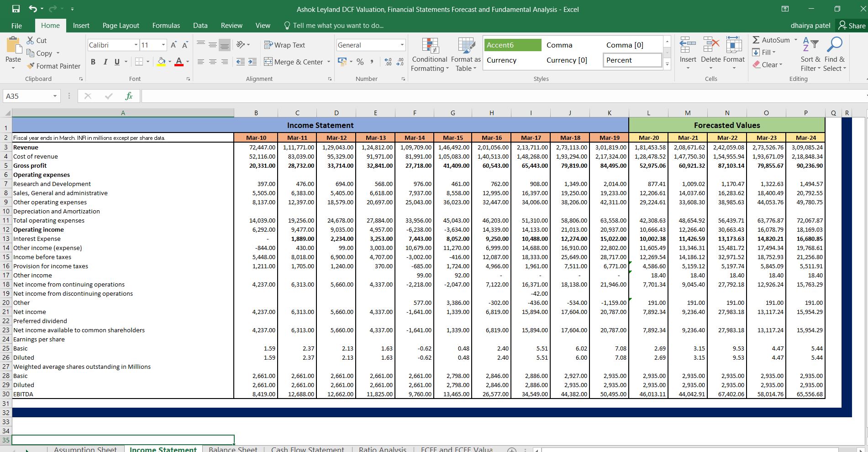
Task: Toggle Italic formatting
Action: pos(105,62)
